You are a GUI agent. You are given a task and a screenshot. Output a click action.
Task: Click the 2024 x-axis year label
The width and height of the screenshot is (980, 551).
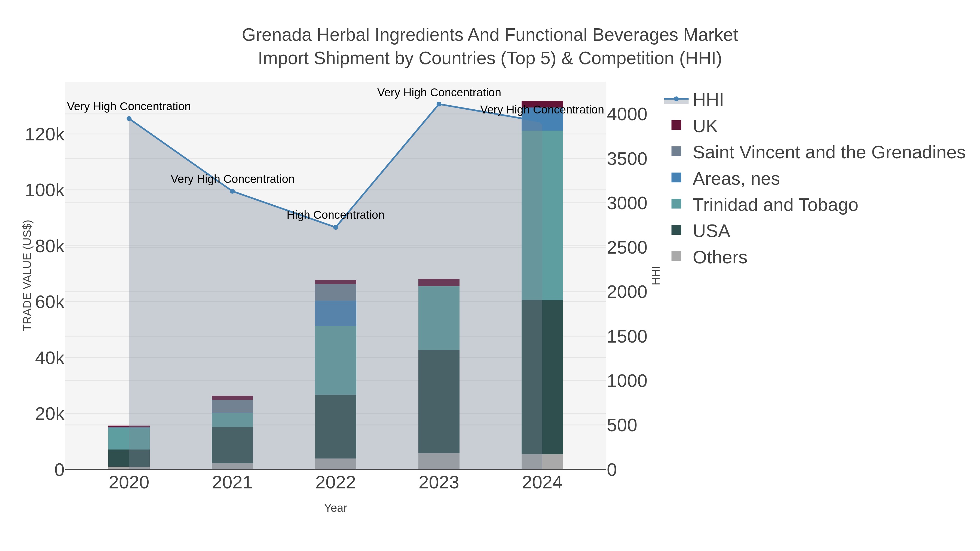pyautogui.click(x=542, y=483)
